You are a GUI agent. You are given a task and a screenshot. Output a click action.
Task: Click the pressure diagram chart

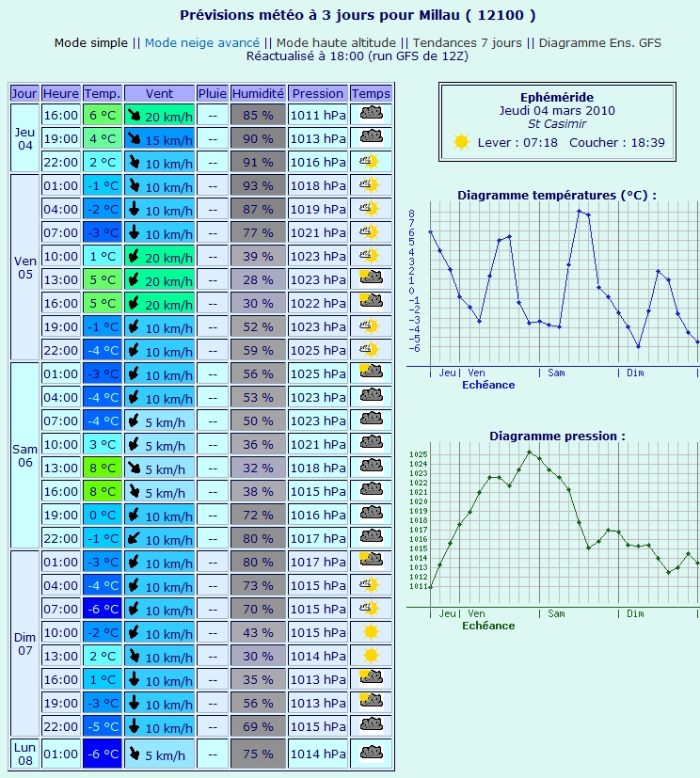click(x=553, y=530)
